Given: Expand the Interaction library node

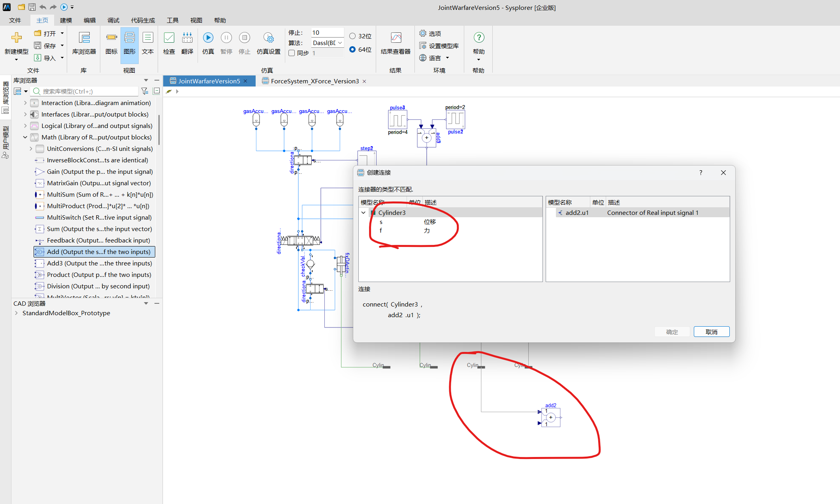Looking at the screenshot, I should click(x=25, y=103).
